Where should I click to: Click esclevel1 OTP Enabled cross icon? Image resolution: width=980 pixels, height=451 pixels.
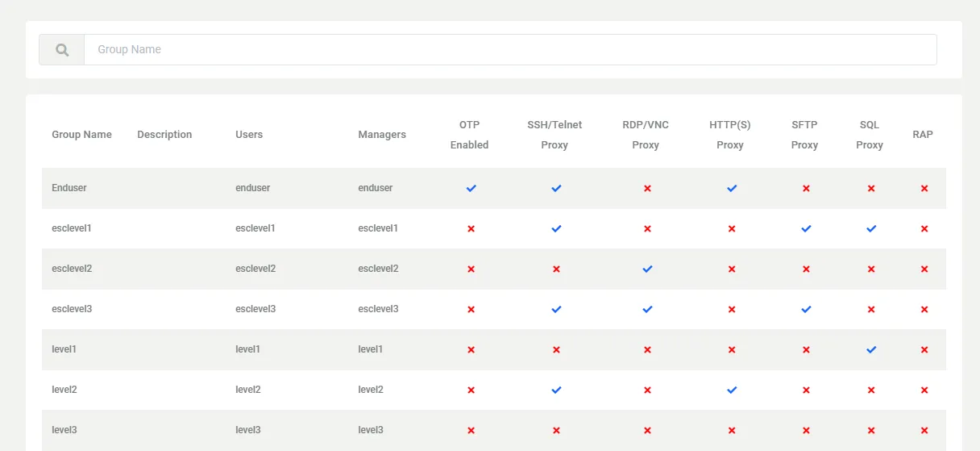[x=471, y=228]
